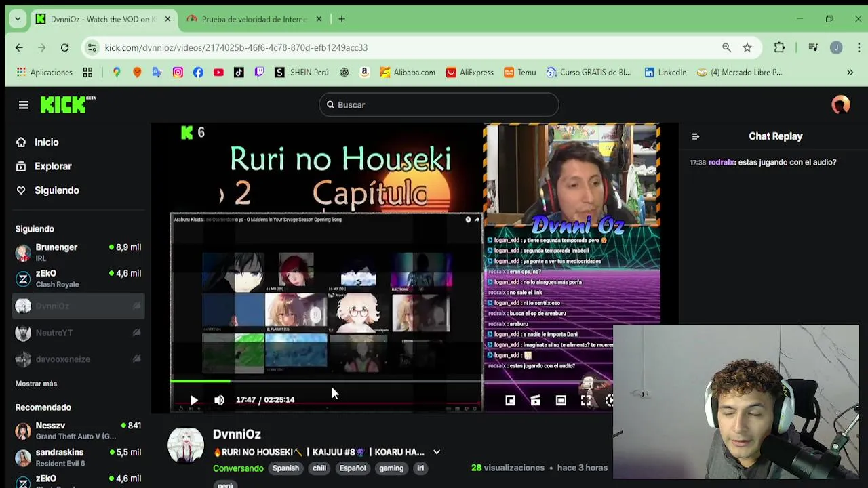Open a new browser tab
This screenshot has height=488, width=868.
[342, 19]
